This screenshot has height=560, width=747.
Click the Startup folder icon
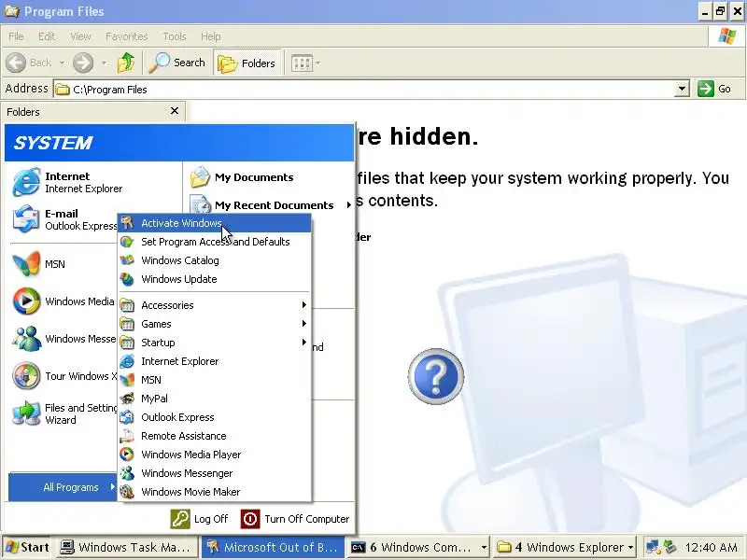tap(127, 343)
